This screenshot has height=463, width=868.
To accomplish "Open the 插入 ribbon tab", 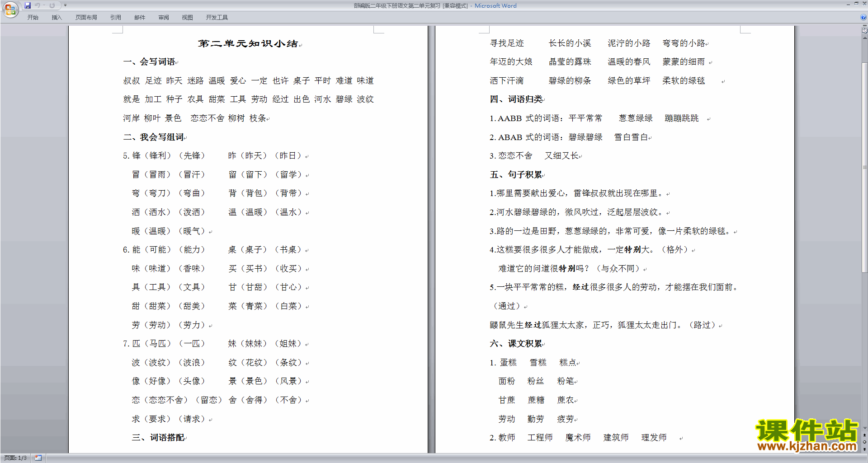I will tap(57, 17).
